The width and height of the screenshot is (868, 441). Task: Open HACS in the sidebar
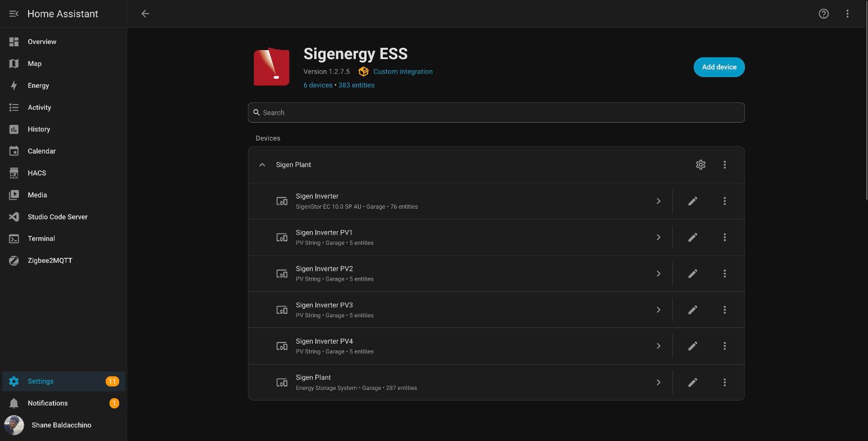point(64,173)
